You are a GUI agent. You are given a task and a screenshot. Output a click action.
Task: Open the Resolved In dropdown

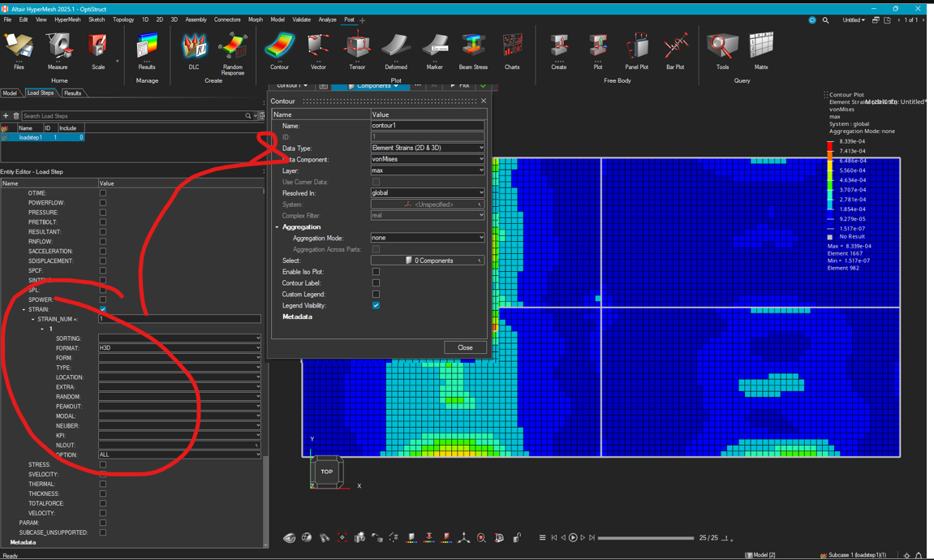click(427, 193)
